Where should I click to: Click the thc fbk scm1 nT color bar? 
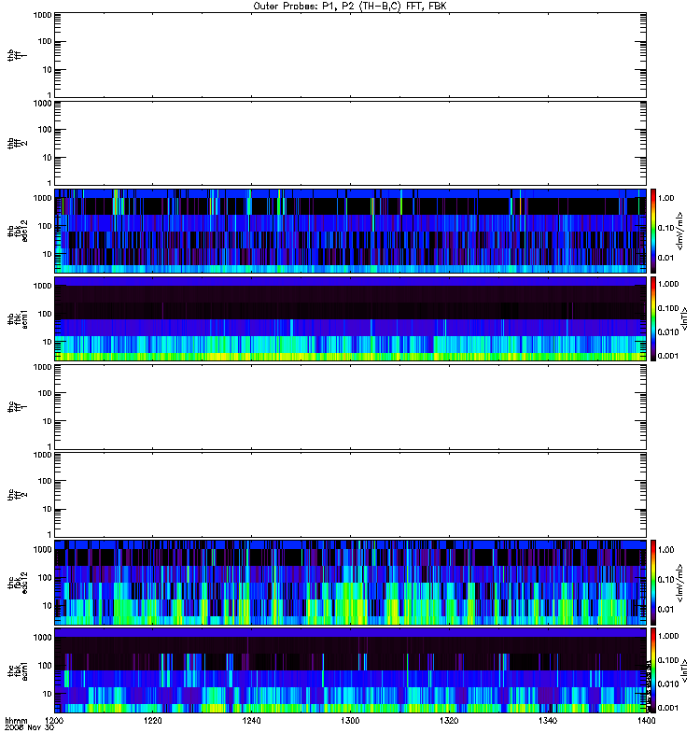653,670
